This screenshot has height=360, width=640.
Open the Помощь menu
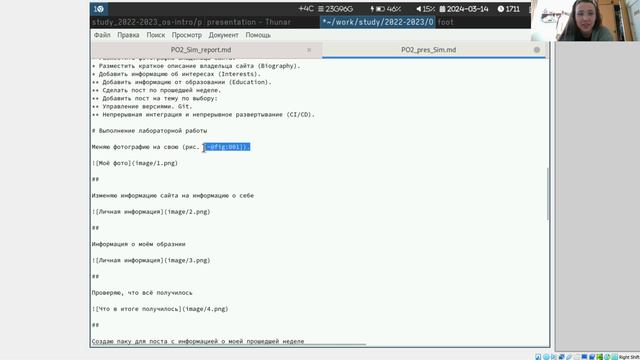pos(258,35)
